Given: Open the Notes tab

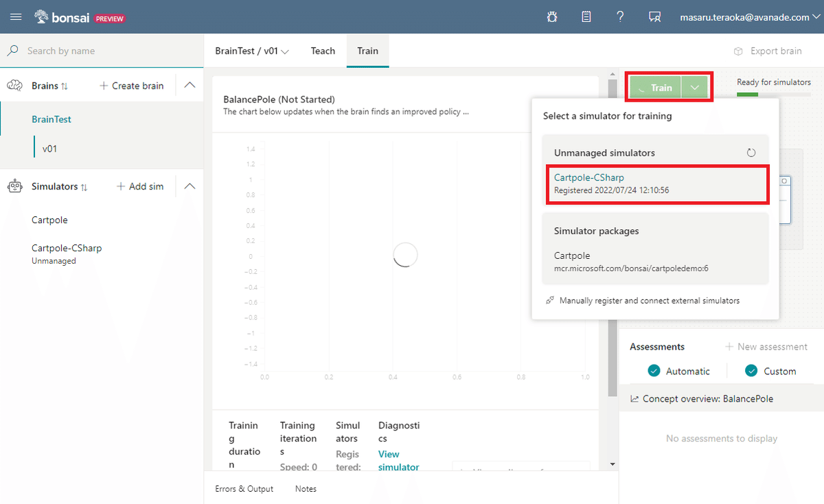Looking at the screenshot, I should coord(306,489).
